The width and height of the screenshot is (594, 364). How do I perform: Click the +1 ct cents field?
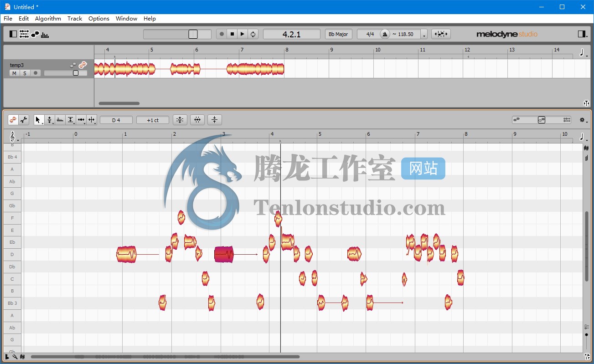coord(153,120)
